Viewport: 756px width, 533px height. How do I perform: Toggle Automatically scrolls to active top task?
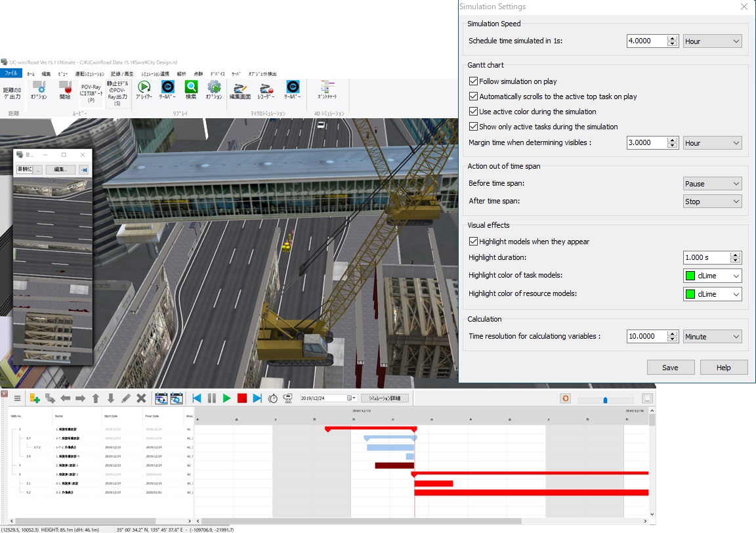[473, 96]
